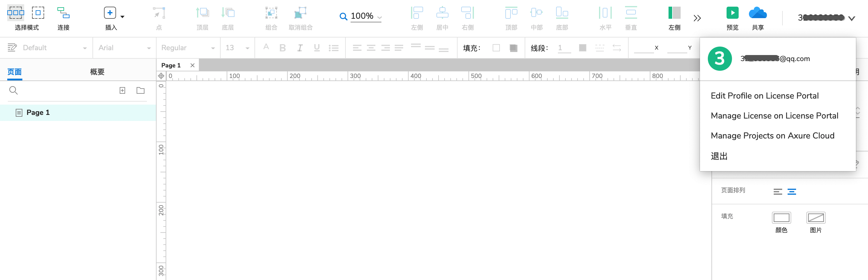Click the add folder icon
The width and height of the screenshot is (868, 280).
tap(141, 90)
